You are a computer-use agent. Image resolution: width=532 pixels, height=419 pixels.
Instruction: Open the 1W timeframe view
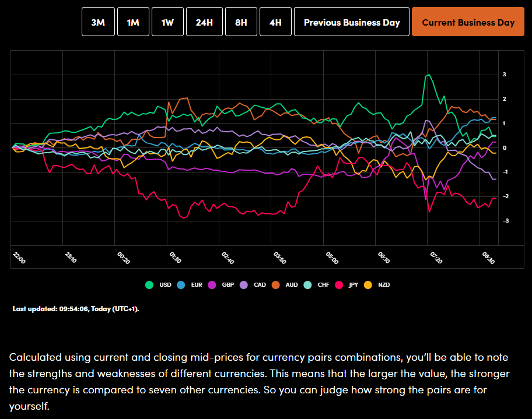point(167,22)
